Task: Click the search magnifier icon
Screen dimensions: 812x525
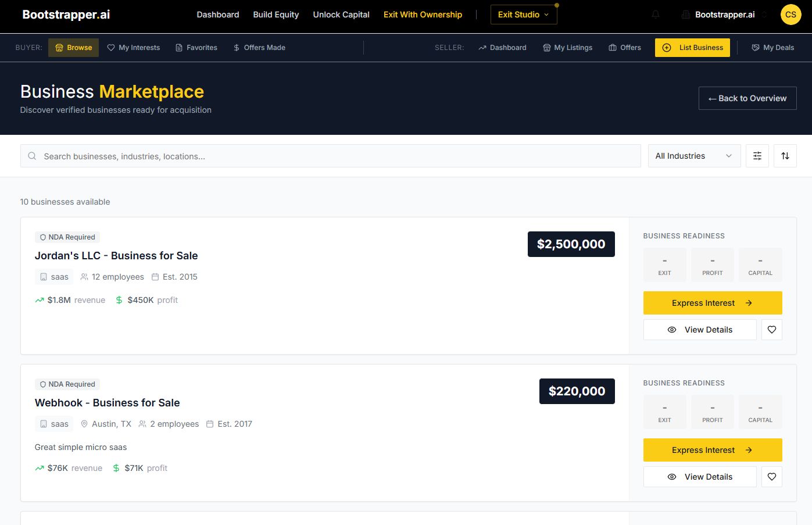Action: pos(33,156)
